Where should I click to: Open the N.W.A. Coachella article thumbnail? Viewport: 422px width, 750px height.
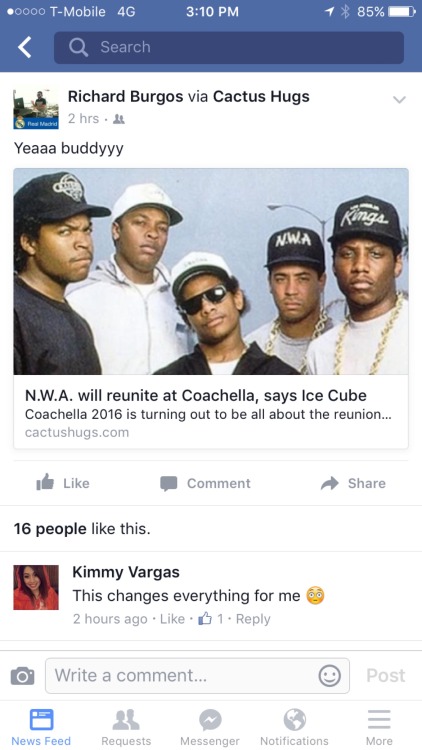(x=211, y=271)
